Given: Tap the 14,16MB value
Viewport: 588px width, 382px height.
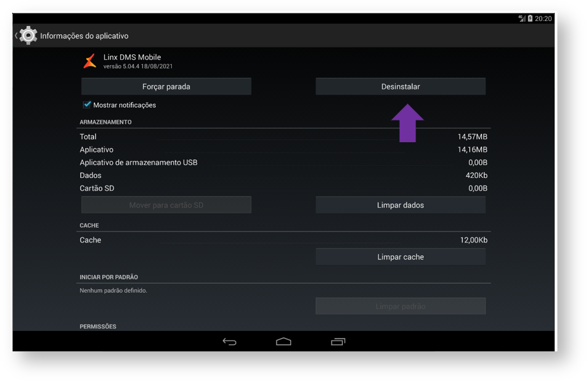Looking at the screenshot, I should (472, 149).
